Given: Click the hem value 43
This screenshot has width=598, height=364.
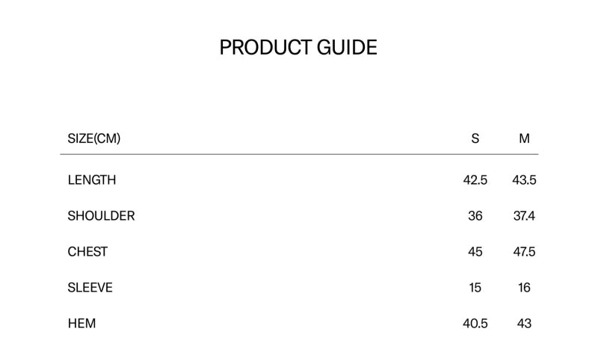Looking at the screenshot, I should (525, 323).
